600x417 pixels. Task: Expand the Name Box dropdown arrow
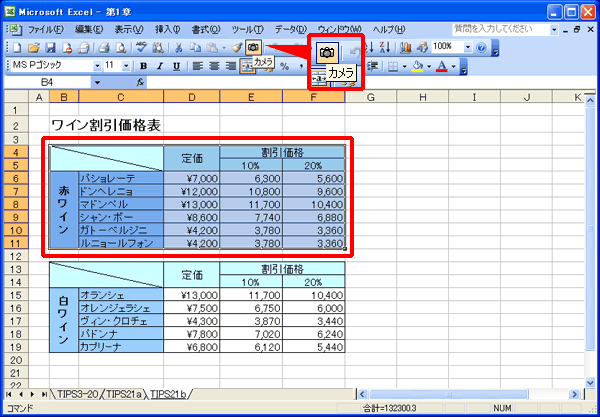pyautogui.click(x=97, y=82)
